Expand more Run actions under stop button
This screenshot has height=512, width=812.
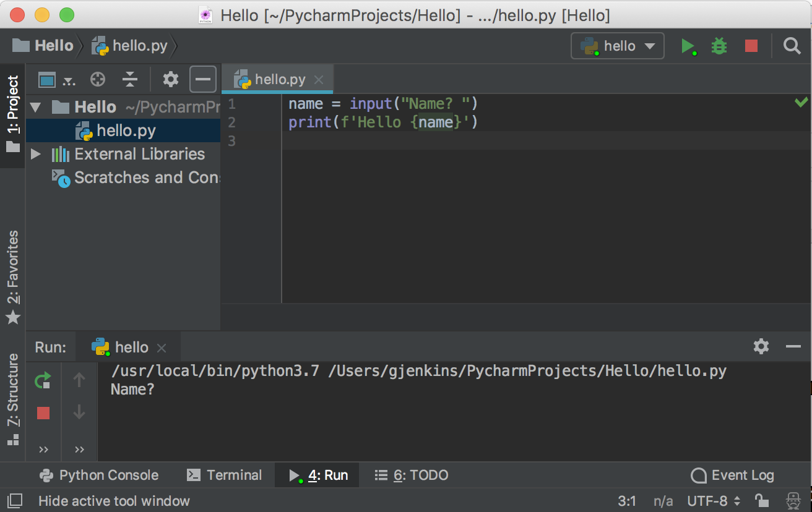tap(43, 449)
